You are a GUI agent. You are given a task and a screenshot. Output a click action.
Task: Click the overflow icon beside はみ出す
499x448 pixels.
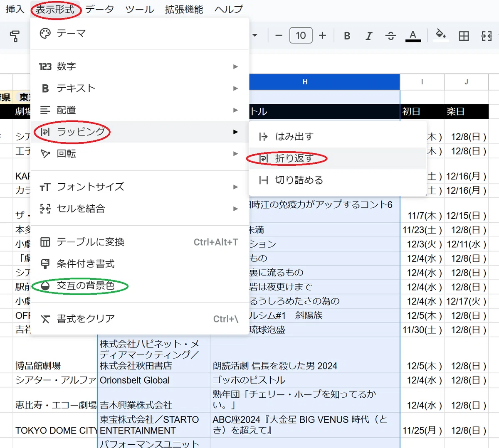tap(263, 137)
